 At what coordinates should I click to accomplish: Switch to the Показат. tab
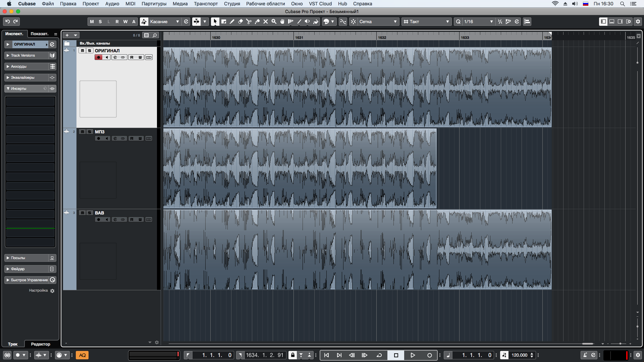tap(40, 34)
